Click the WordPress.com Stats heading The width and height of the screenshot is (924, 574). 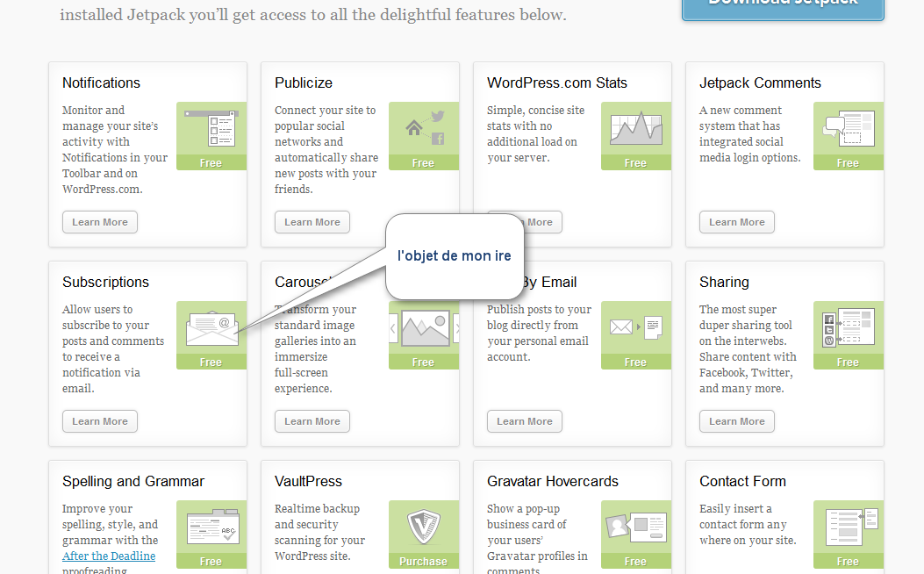(x=557, y=83)
